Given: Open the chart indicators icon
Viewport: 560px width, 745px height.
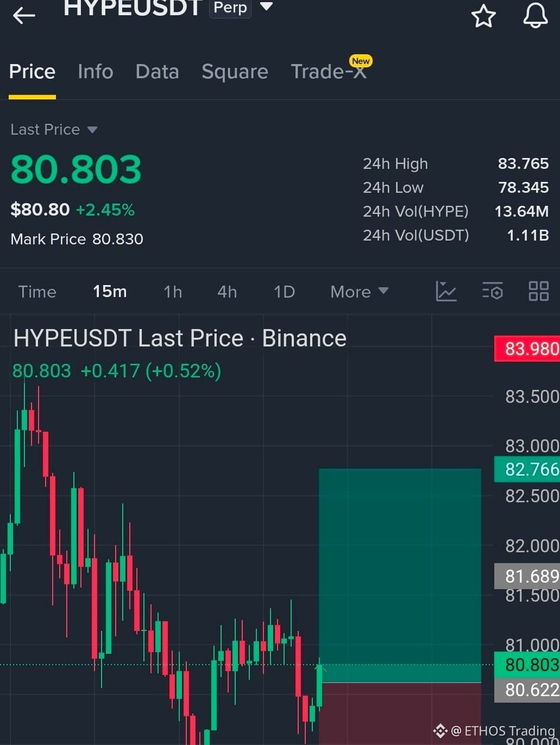Looking at the screenshot, I should click(x=446, y=292).
